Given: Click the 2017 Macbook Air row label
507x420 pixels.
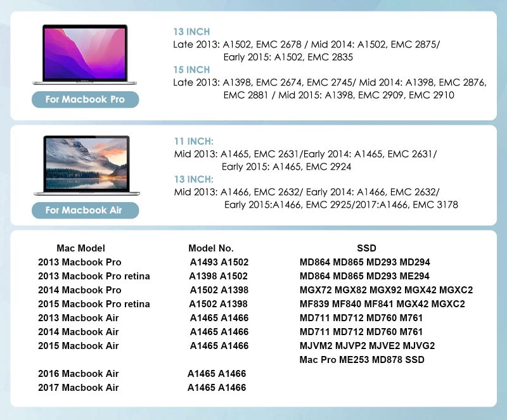Looking at the screenshot, I should click(78, 387).
